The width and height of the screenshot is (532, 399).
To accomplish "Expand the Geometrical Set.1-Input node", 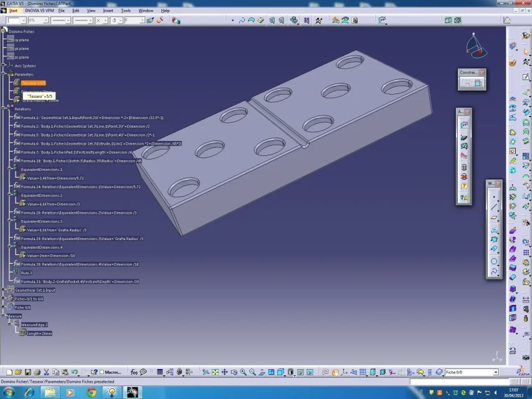I will tap(3, 289).
